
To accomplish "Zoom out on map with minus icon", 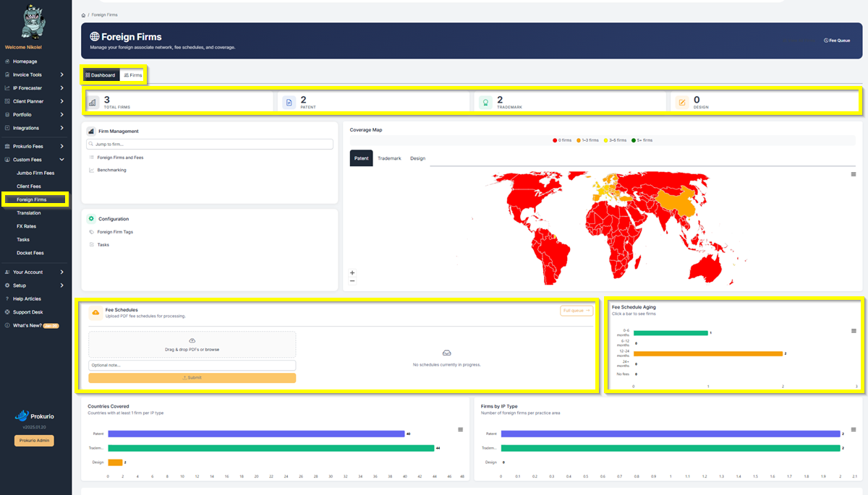I will tap(352, 280).
